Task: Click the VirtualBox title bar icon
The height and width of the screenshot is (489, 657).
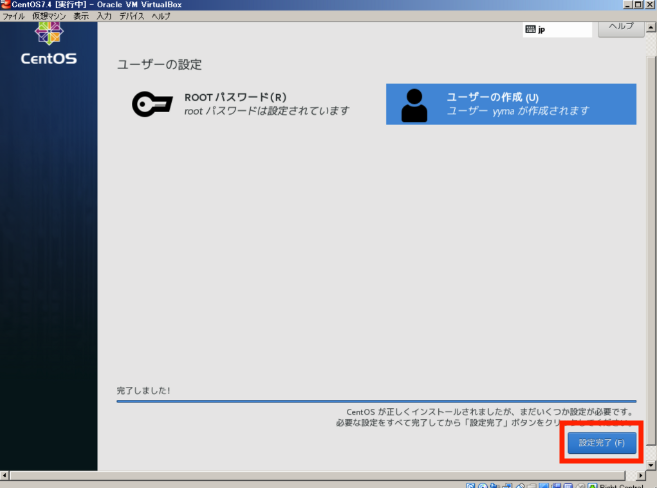Action: pyautogui.click(x=5, y=4)
